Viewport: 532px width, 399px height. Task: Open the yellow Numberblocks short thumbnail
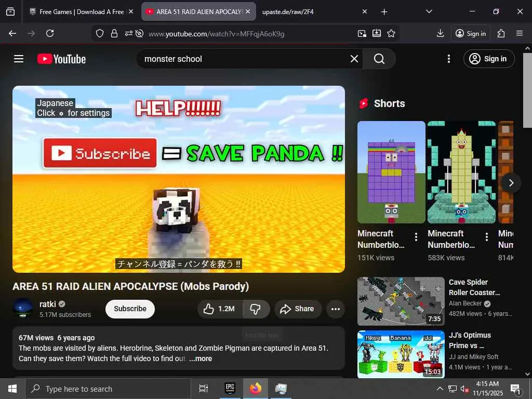coord(461,172)
